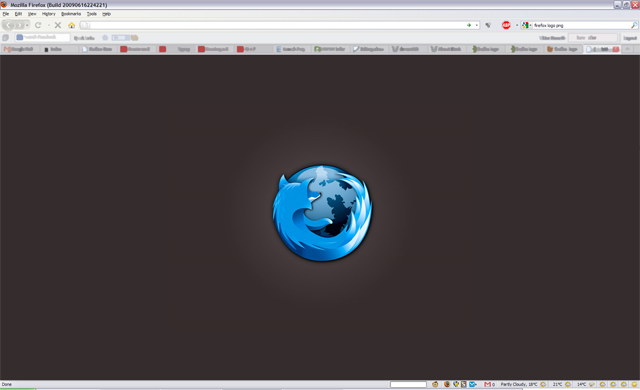Screen dimensions: 640x390
Task: Open the Tools menu
Action: [92, 14]
